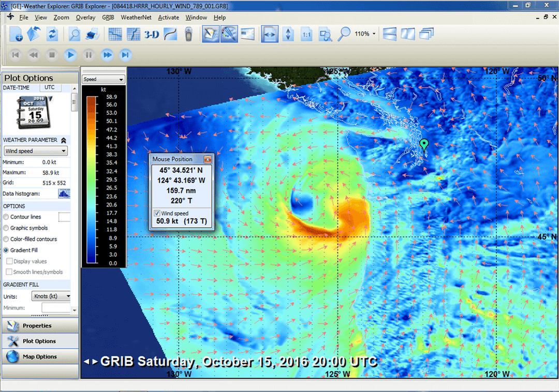Click the 3-D view toolbar icon
This screenshot has height=392, width=559.
pos(152,35)
